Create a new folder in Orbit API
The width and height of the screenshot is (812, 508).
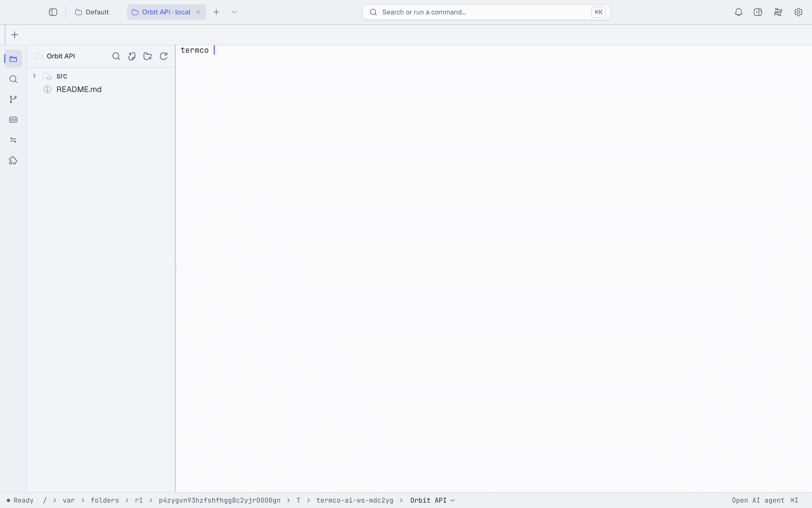pyautogui.click(x=148, y=56)
